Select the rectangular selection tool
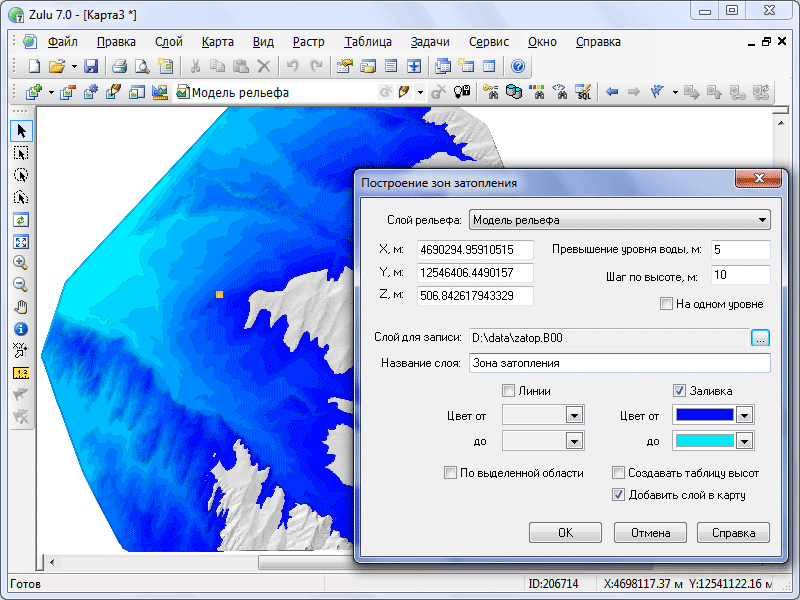 point(21,153)
